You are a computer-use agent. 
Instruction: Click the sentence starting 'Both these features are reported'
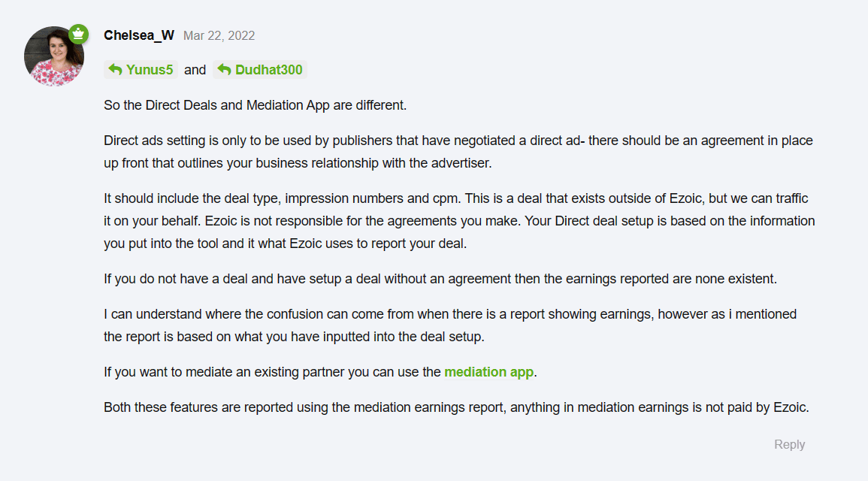[457, 407]
